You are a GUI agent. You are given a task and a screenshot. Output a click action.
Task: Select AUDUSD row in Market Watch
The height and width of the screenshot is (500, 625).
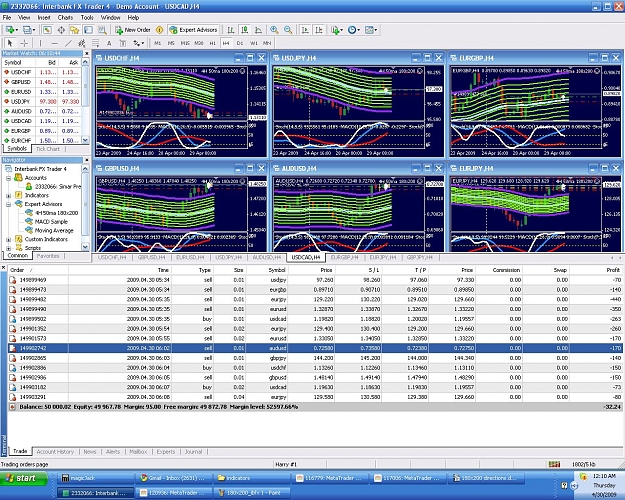point(41,111)
